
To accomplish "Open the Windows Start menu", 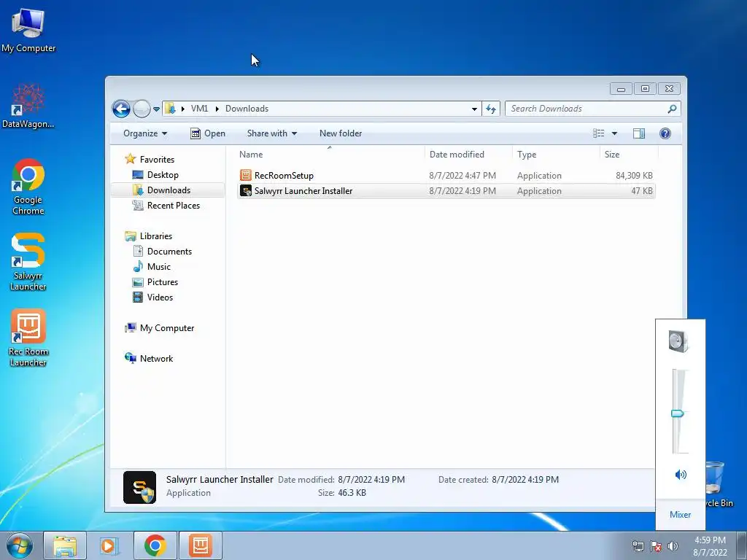I will pyautogui.click(x=19, y=545).
